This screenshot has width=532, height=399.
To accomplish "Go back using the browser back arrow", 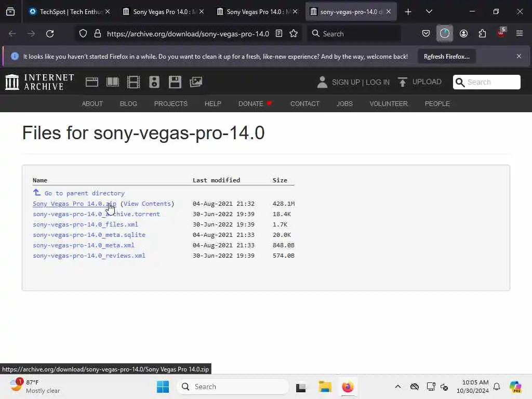I will click(12, 34).
